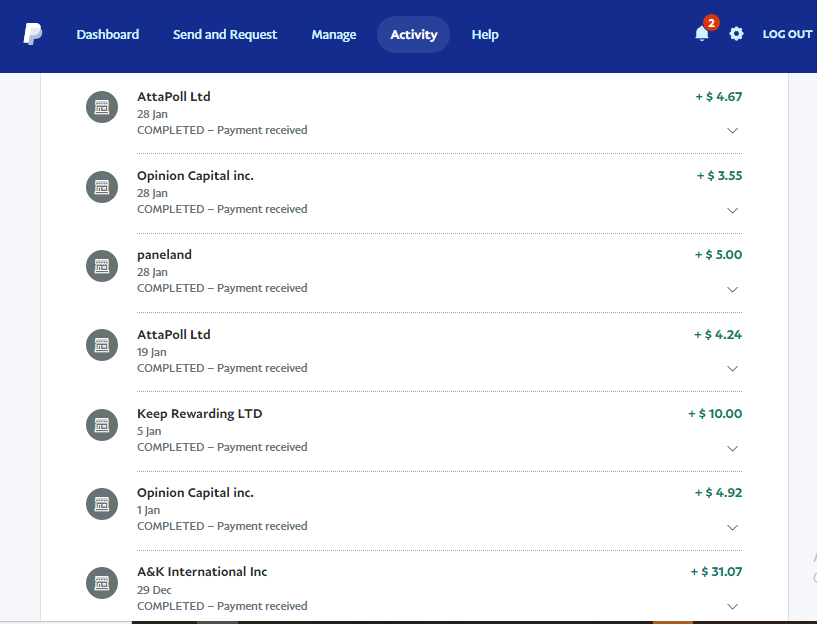819x624 pixels.
Task: Expand the Opinion Capital $3.55 transaction
Action: click(732, 210)
